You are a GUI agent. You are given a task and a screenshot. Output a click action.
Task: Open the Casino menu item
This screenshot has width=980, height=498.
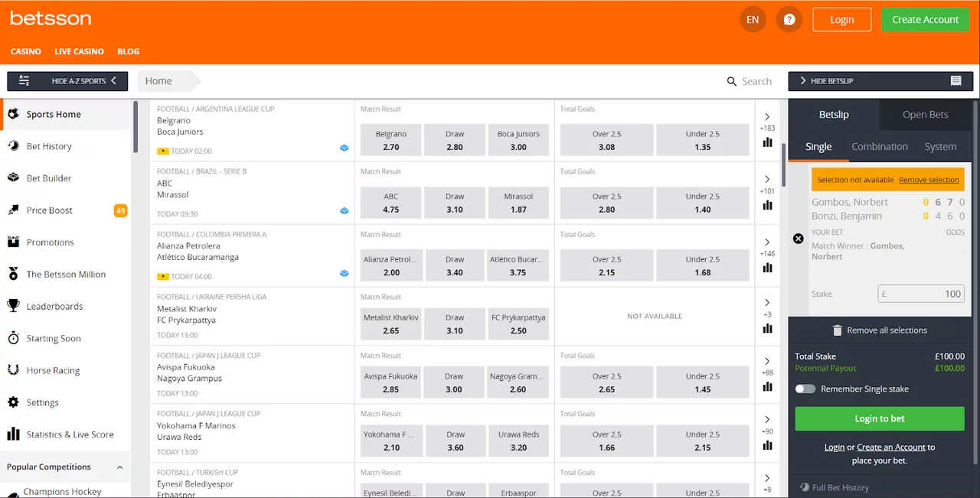26,51
